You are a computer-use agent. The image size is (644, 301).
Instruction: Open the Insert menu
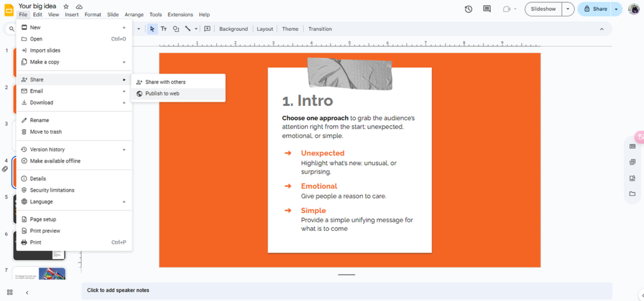(72, 14)
